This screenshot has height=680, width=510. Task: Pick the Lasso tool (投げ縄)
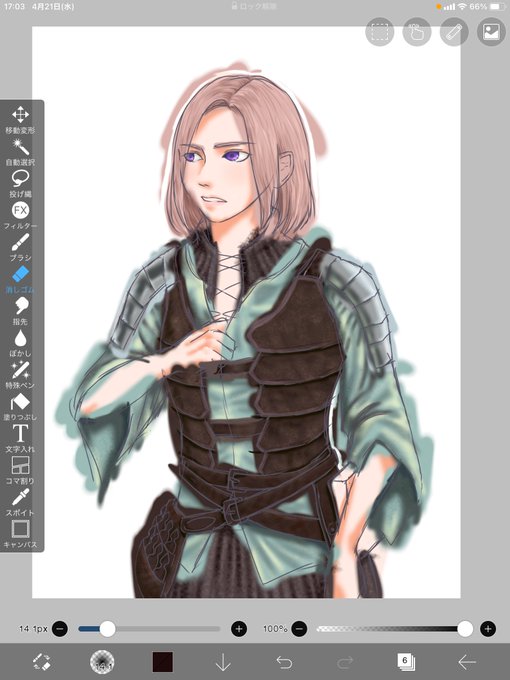(x=20, y=183)
